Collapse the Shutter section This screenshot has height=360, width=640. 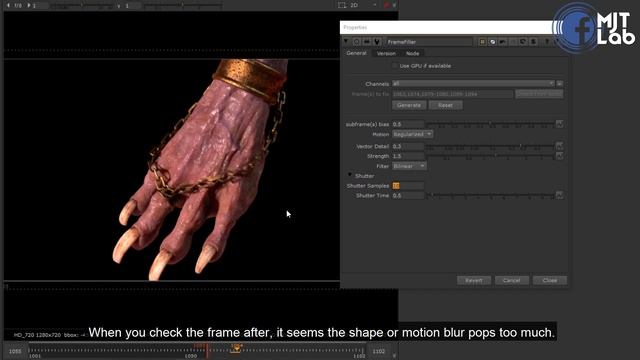pyautogui.click(x=350, y=175)
